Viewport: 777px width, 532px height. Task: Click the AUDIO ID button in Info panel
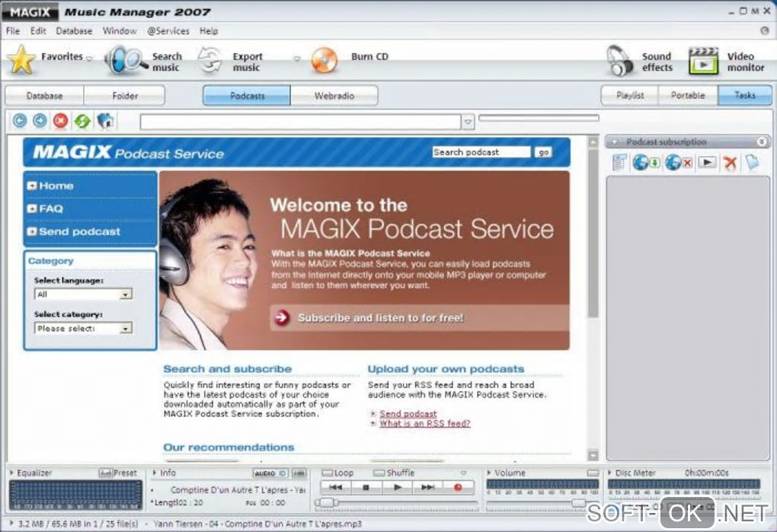tap(270, 473)
